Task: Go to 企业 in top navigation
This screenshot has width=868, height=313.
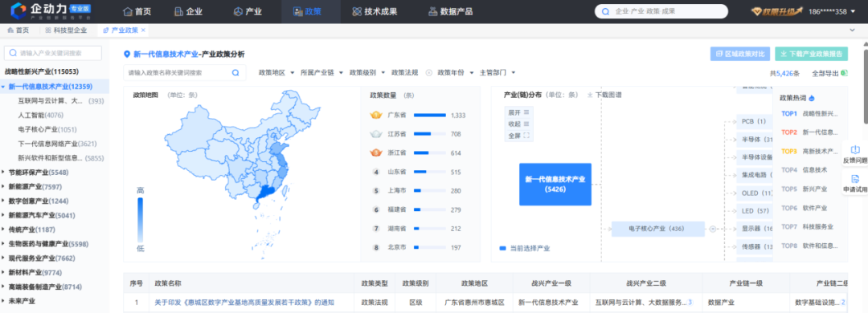Action: click(188, 11)
